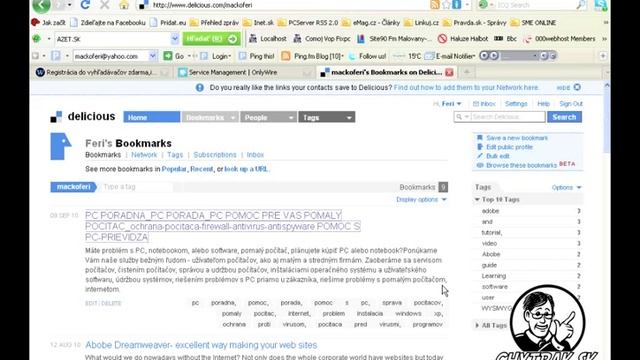
Task: Reload the page with refresh icon
Action: point(85,5)
